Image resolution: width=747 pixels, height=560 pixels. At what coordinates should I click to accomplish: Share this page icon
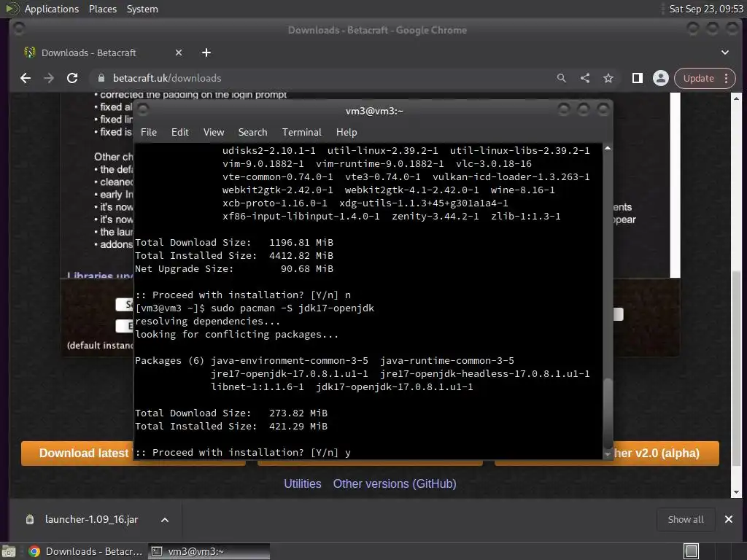coord(585,78)
